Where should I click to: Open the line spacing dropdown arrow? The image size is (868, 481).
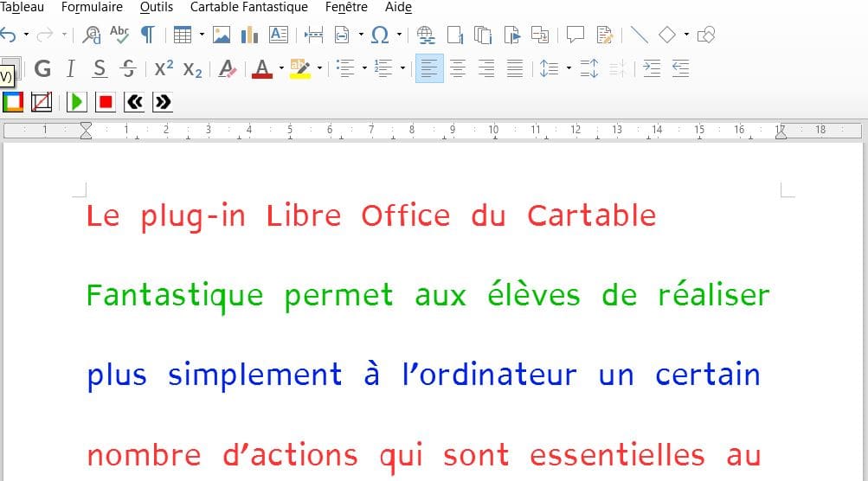tap(569, 68)
